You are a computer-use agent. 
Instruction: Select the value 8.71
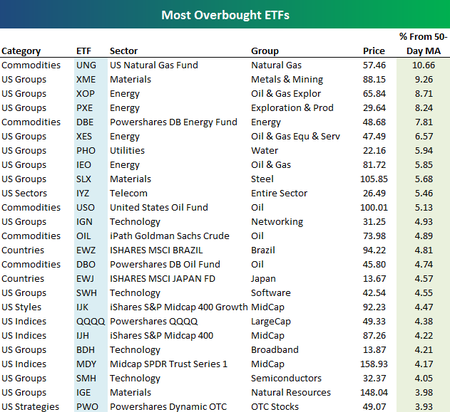(x=424, y=94)
